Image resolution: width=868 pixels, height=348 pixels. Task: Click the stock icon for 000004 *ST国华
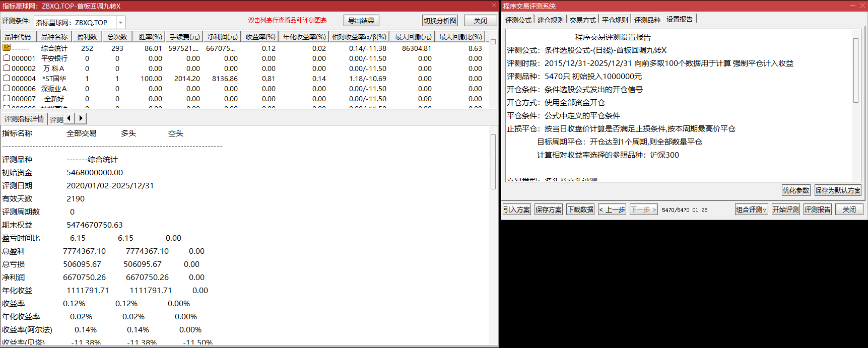[x=7, y=78]
